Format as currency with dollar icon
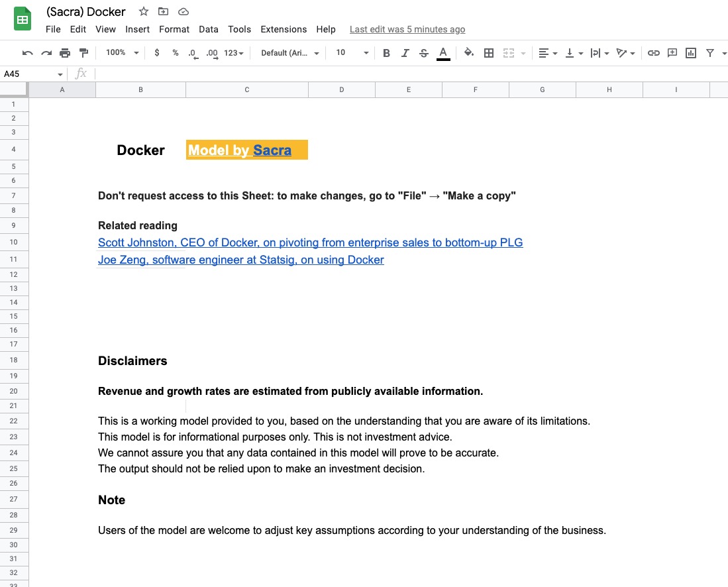 (x=157, y=53)
